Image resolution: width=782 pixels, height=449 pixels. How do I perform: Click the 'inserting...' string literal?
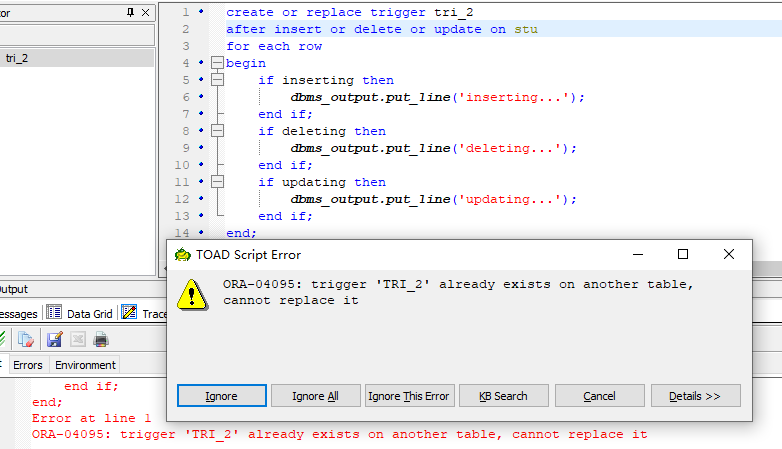click(514, 97)
